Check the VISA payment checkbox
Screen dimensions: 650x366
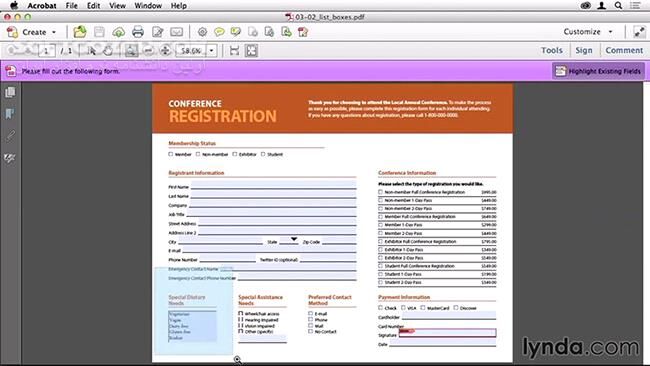pyautogui.click(x=403, y=308)
